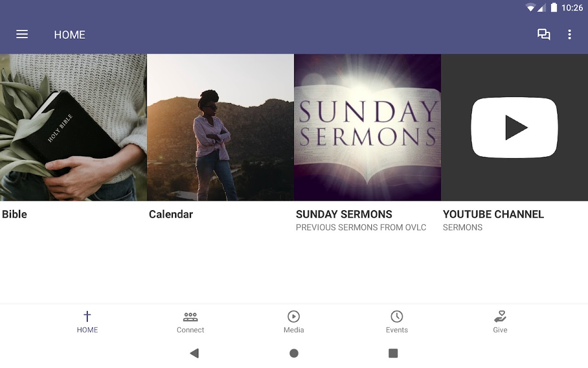Open SUNDAY SERMONS title link
The image size is (588, 368).
[344, 214]
